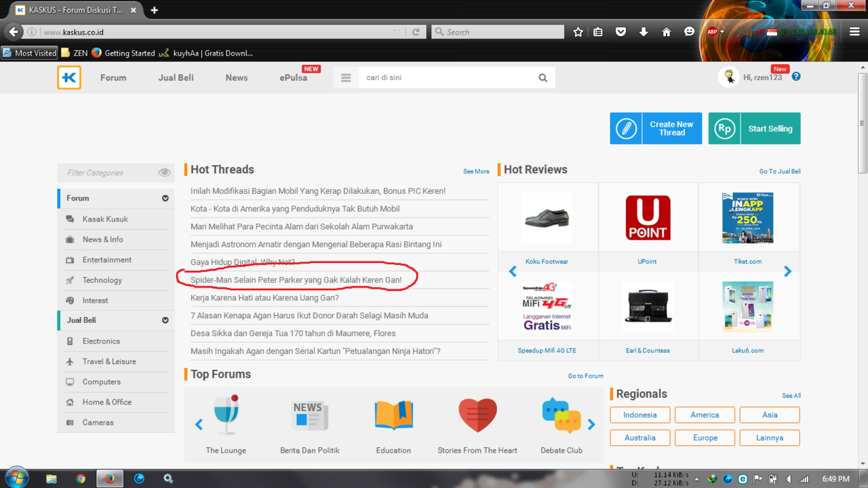
Task: Open the URL bar history dropdown
Action: [397, 32]
